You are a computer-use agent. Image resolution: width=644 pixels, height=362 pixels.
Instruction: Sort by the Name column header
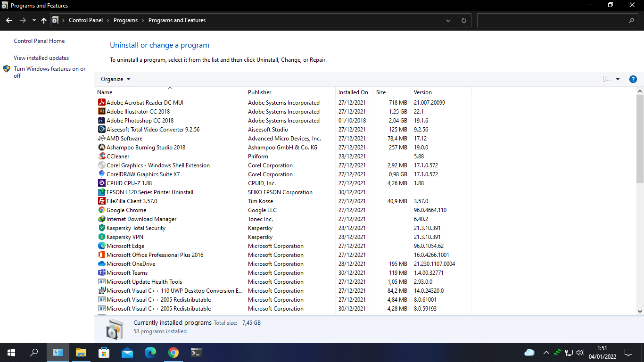(170, 92)
